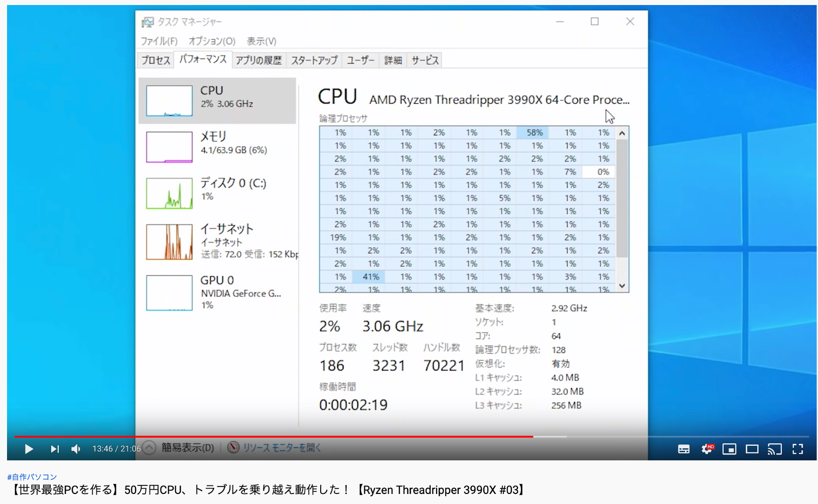
Task: Click scroll down arrow of processor grid
Action: [622, 286]
